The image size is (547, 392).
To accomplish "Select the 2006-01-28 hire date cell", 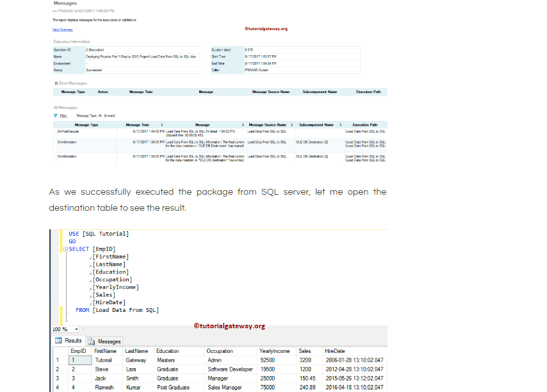I will tap(354, 360).
